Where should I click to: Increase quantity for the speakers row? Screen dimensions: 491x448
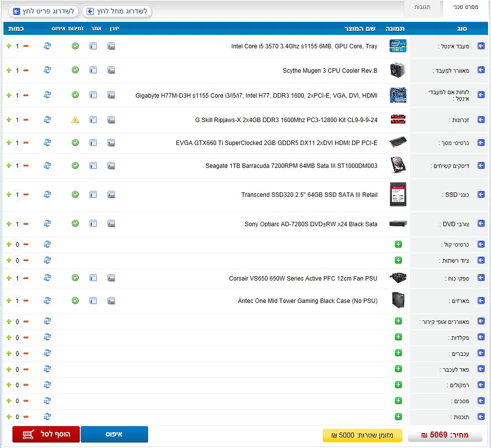pyautogui.click(x=8, y=385)
